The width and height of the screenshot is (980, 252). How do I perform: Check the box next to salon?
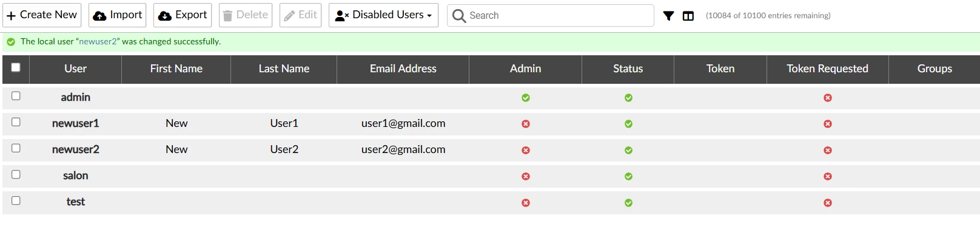tap(16, 174)
